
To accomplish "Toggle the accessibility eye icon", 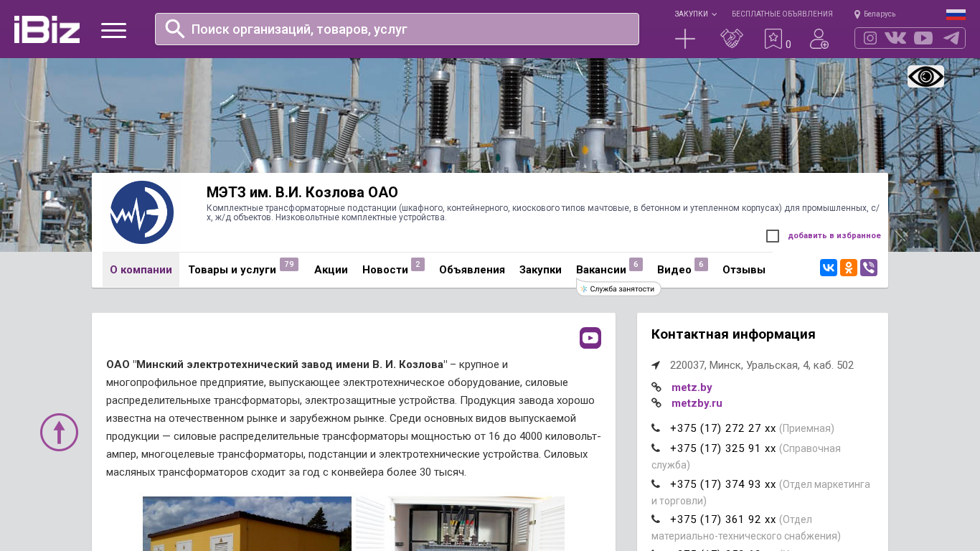I will 925,76.
